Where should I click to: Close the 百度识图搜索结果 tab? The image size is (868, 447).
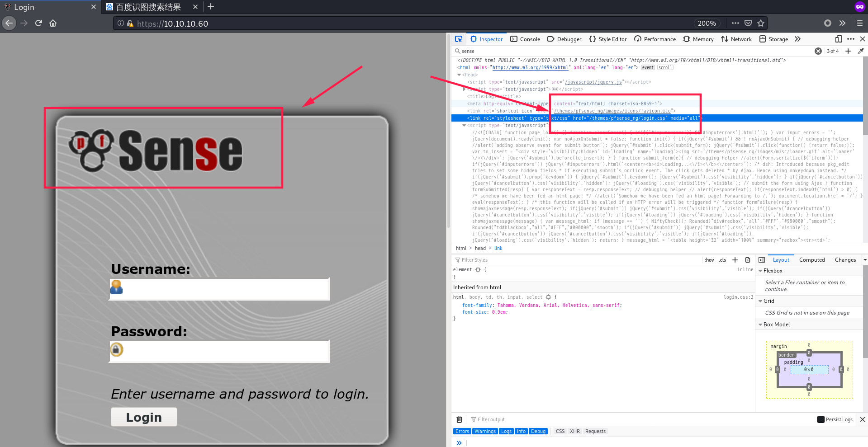[195, 7]
